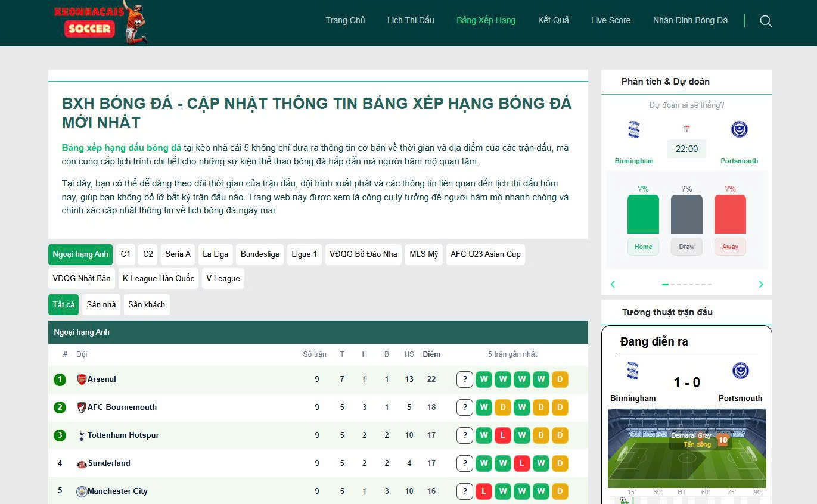Click the Arsenal club crest icon
817x504 pixels.
82,379
